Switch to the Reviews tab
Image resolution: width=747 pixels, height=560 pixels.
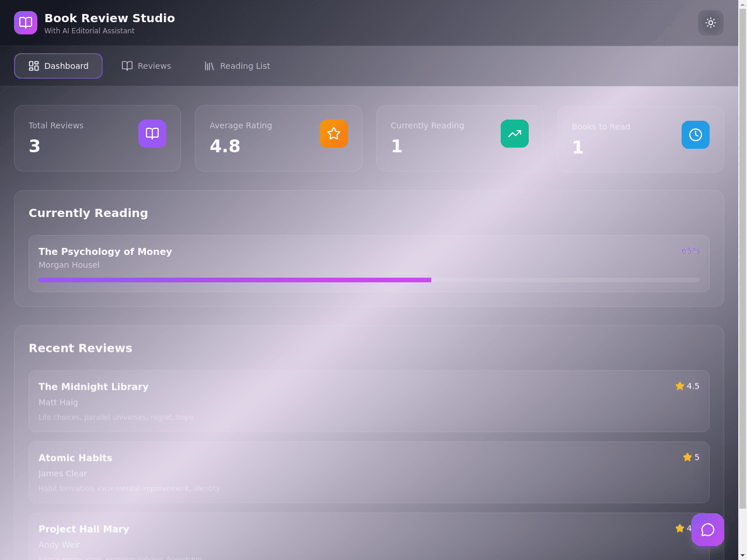146,66
